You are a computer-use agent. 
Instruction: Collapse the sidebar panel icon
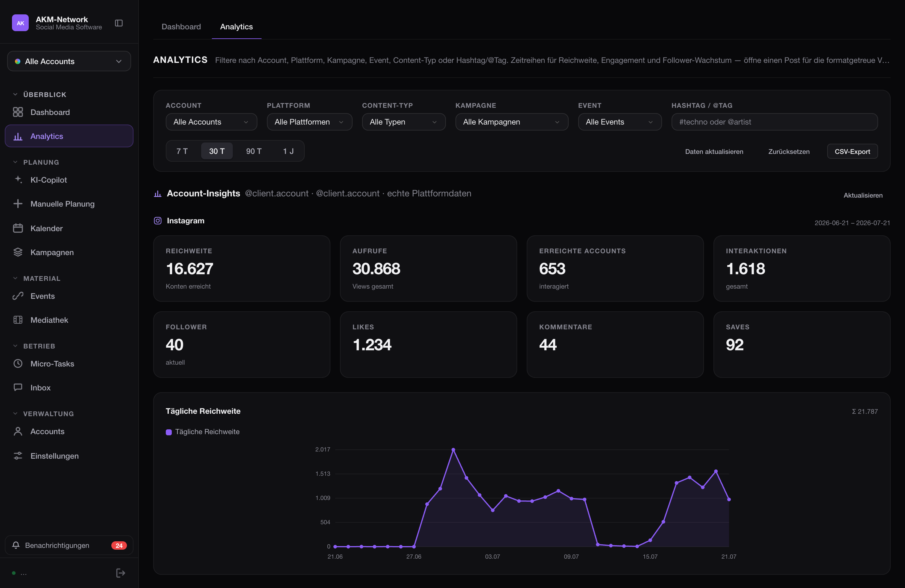coord(119,23)
